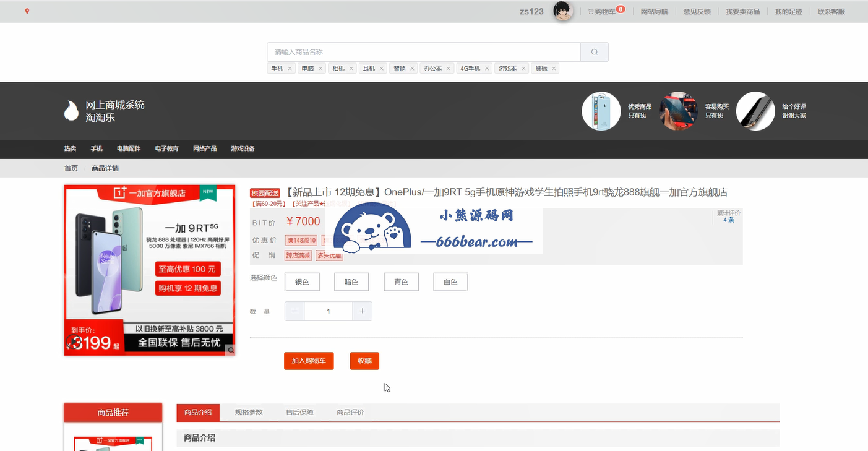The height and width of the screenshot is (451, 868).
Task: Open 网络产品 category menu
Action: (x=205, y=148)
